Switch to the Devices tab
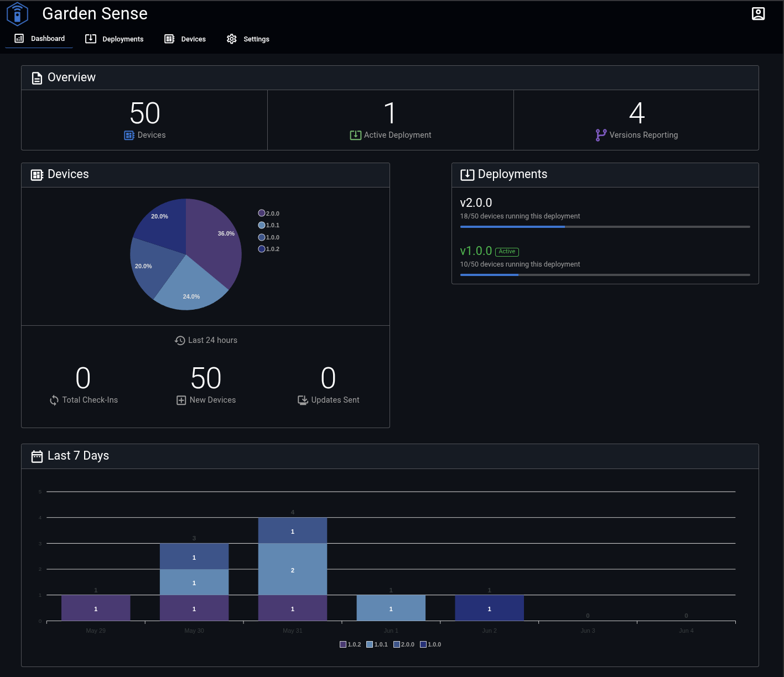 [x=185, y=39]
